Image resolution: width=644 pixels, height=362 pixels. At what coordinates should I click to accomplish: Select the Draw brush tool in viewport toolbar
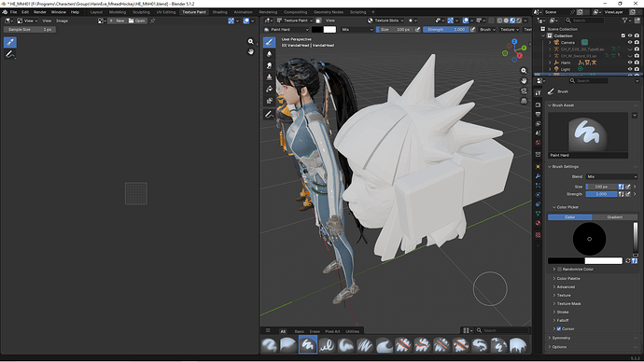coord(269,42)
